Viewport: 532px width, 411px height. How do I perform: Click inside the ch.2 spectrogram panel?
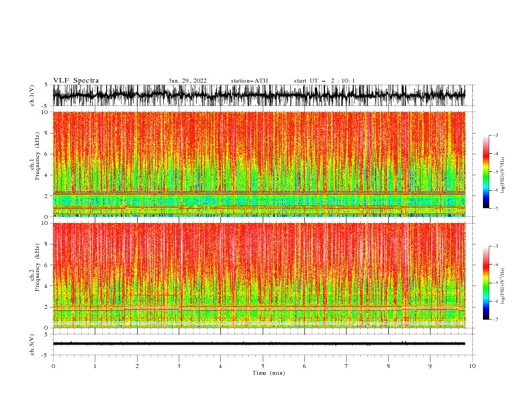click(x=259, y=275)
